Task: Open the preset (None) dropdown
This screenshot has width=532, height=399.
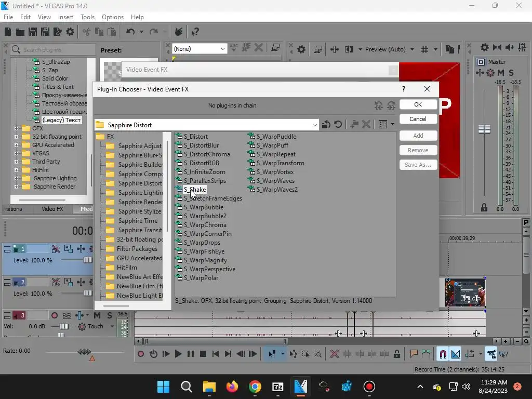Action: pos(222,49)
